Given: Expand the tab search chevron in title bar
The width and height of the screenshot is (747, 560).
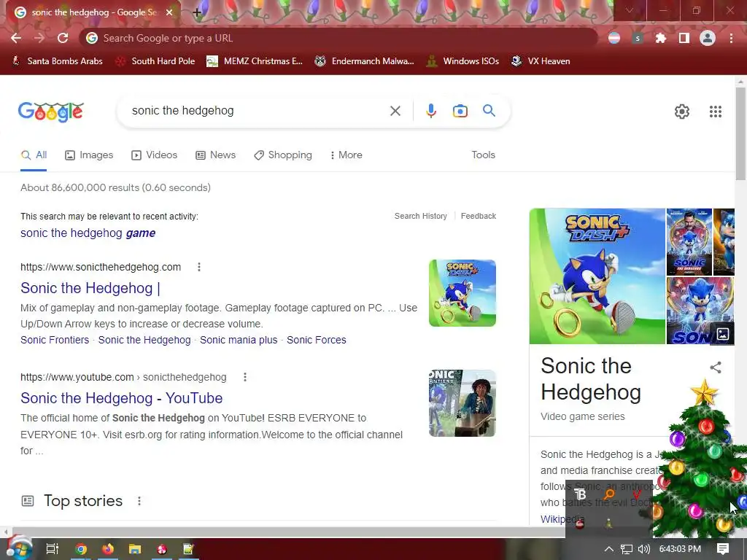Looking at the screenshot, I should 630,10.
